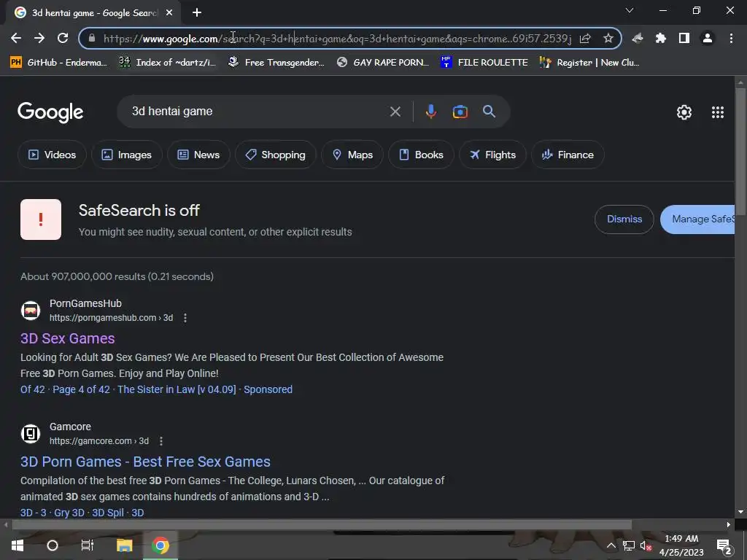Screen dimensions: 747x560
Task: Click in the Google search input field
Action: coord(258,112)
